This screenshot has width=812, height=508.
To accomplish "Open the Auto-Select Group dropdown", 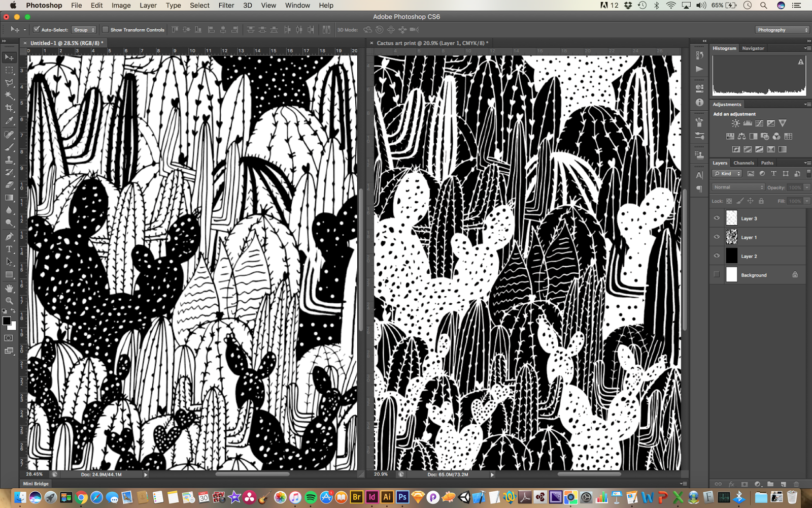I will point(84,30).
